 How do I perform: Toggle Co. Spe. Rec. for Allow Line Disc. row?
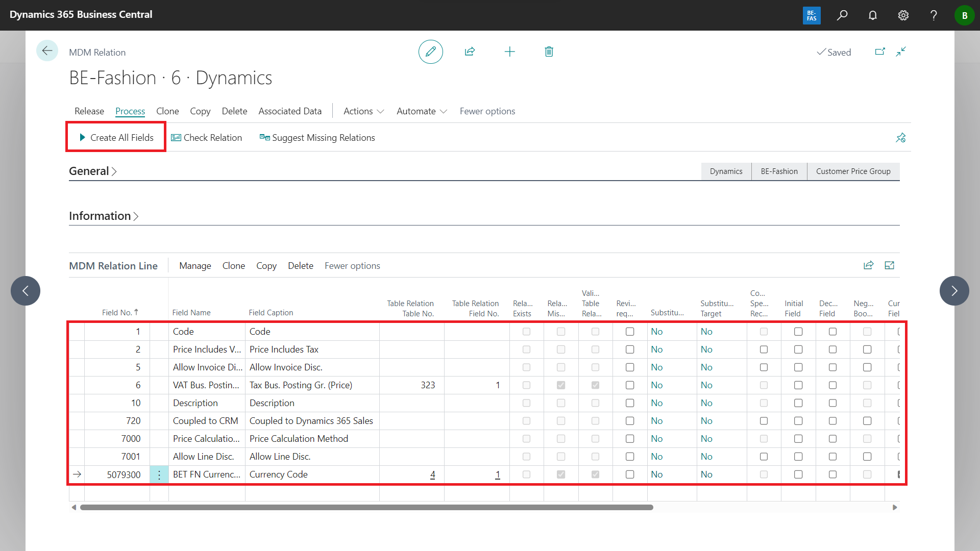(764, 457)
